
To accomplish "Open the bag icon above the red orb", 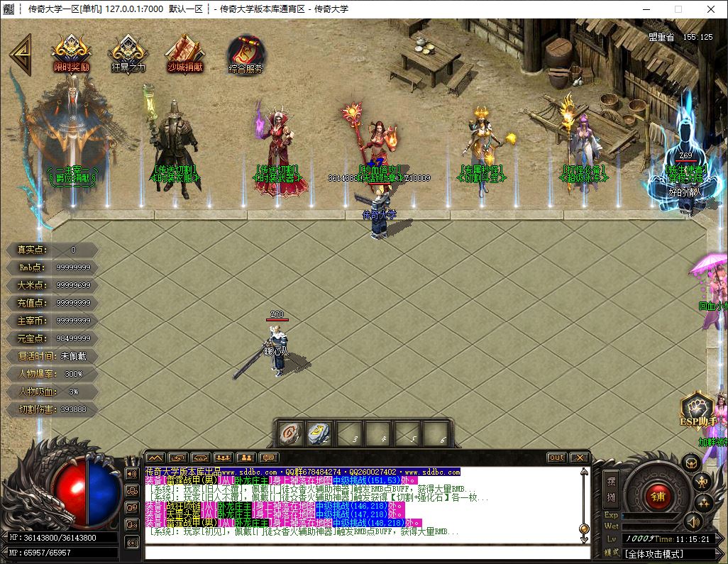I will [x=691, y=464].
